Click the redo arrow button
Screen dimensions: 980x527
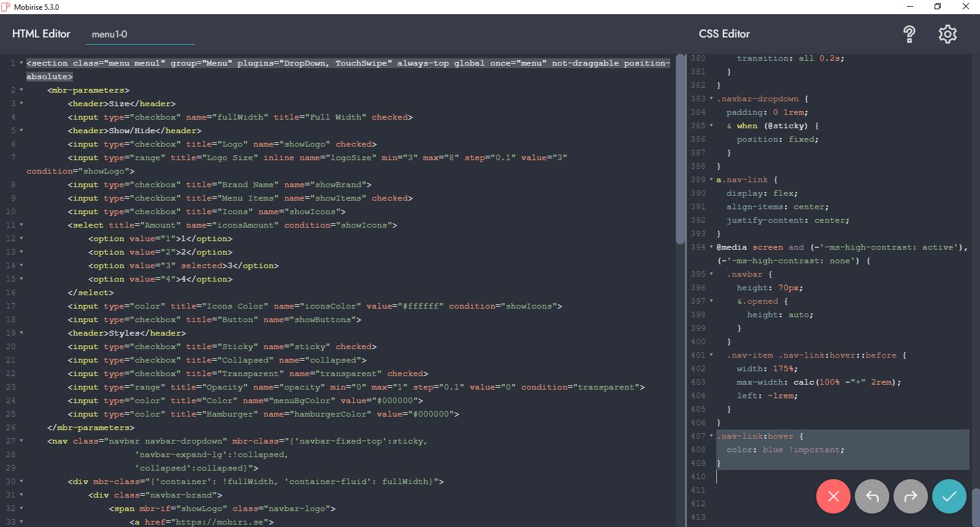tap(910, 496)
